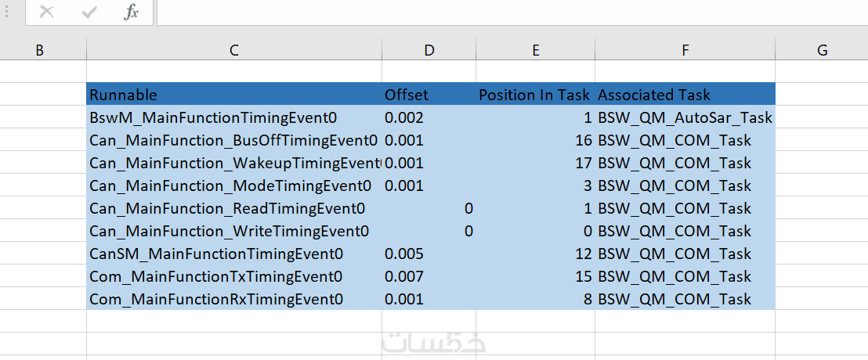Click the Runnable header cell
The width and height of the screenshot is (868, 360).
pyautogui.click(x=233, y=95)
